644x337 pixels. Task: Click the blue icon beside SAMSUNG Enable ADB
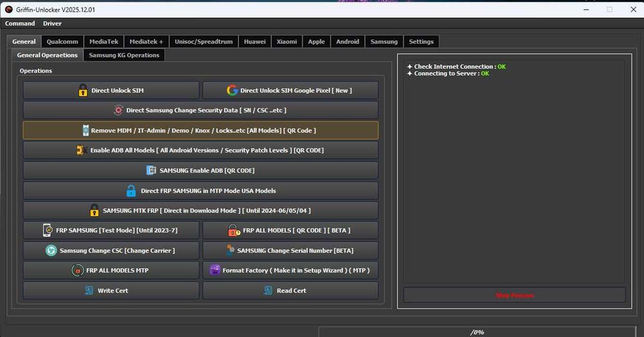[151, 170]
